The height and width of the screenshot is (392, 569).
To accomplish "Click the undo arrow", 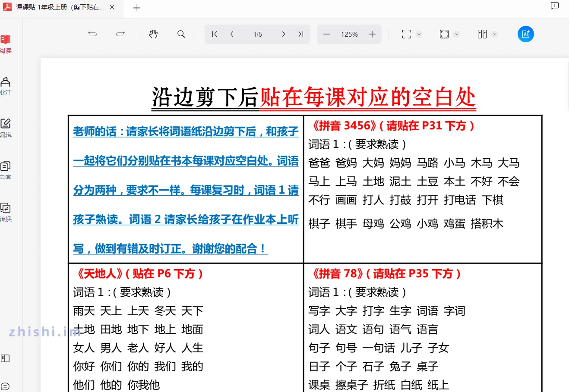I will [x=92, y=34].
